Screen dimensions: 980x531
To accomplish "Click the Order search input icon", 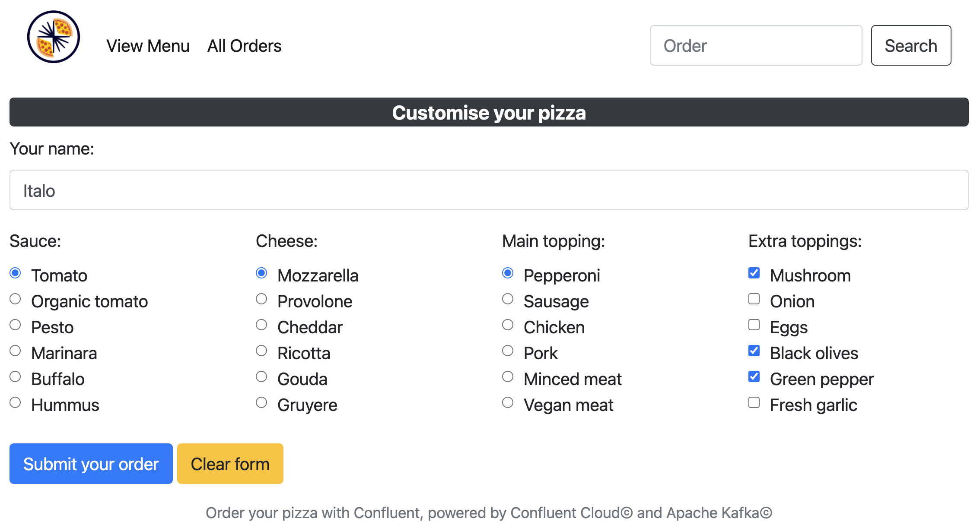I will [x=756, y=45].
